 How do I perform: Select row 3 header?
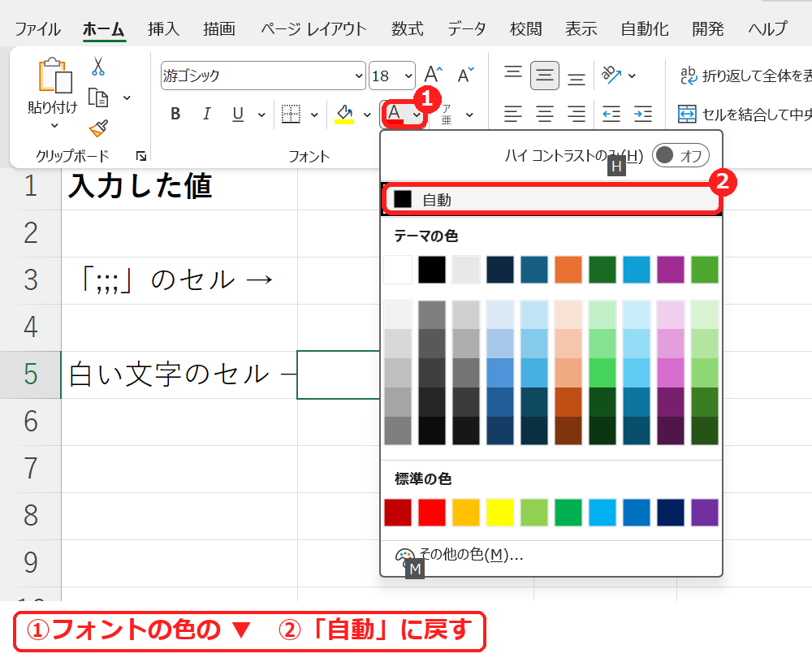(x=31, y=280)
